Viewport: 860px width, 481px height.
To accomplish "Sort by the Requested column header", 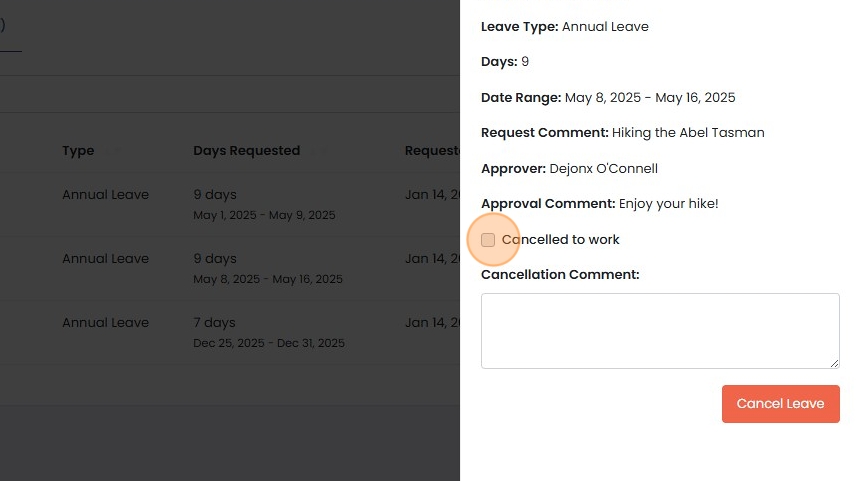I will click(x=431, y=151).
